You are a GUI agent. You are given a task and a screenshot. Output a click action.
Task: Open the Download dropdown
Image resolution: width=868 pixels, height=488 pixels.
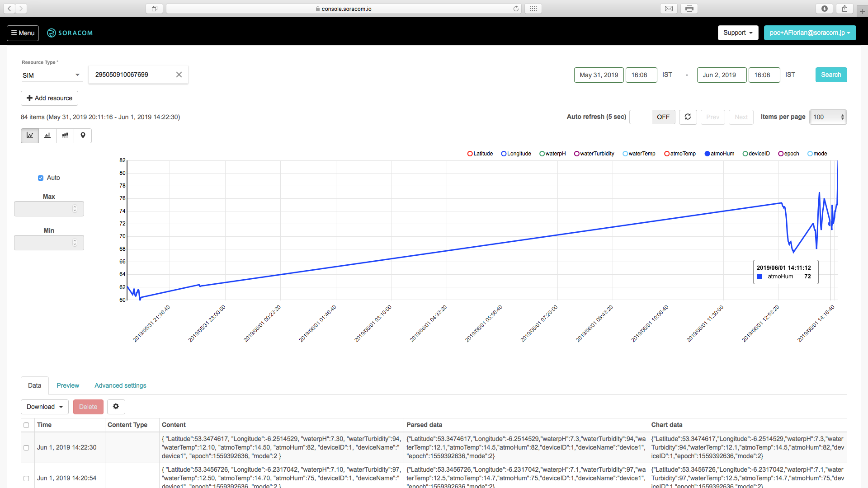click(44, 407)
